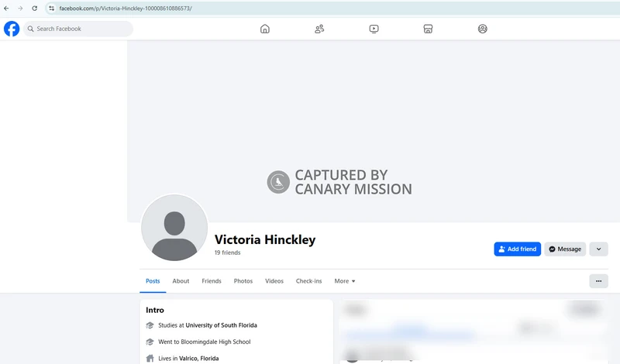Open the Photos tab
Viewport: 620px width, 364px height.
(x=243, y=281)
